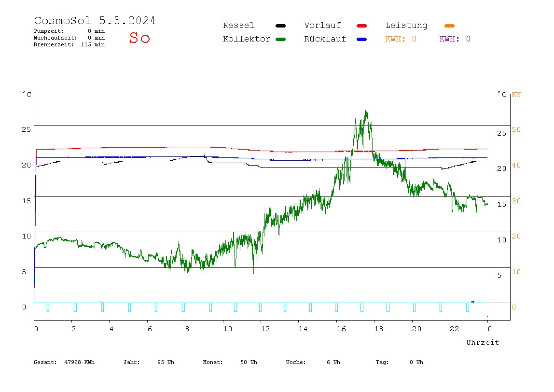Click the orange Leistung legend swatch

click(449, 26)
